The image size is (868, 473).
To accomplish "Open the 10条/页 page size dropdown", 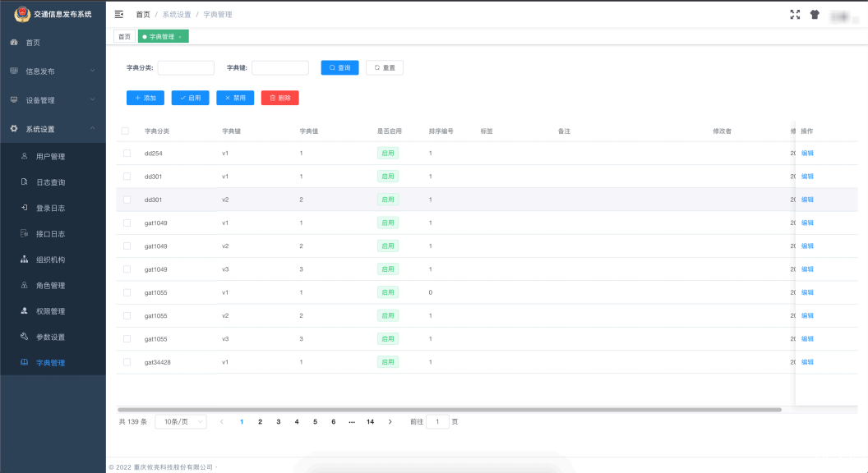I will [181, 421].
